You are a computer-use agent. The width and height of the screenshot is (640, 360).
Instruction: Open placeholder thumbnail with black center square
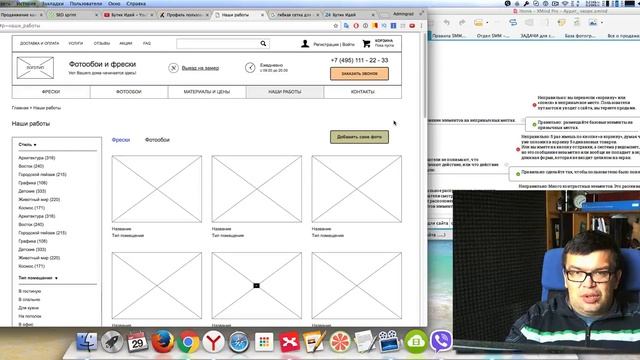(x=257, y=285)
